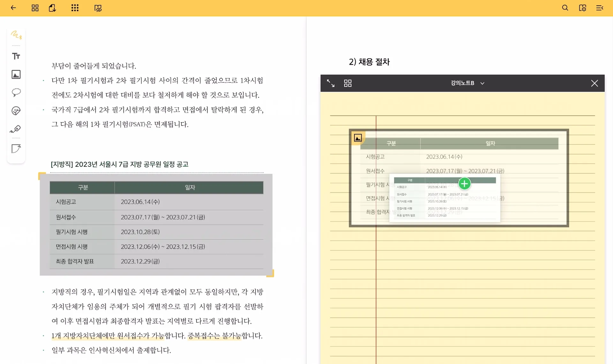Click the green plus drop indicator
Image resolution: width=613 pixels, height=364 pixels.
[x=465, y=184]
